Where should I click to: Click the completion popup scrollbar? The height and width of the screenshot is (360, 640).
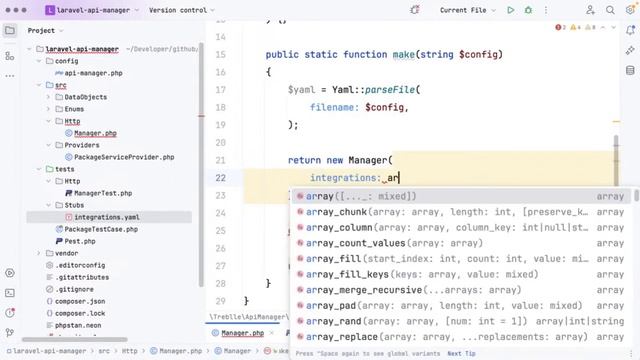coord(636,196)
